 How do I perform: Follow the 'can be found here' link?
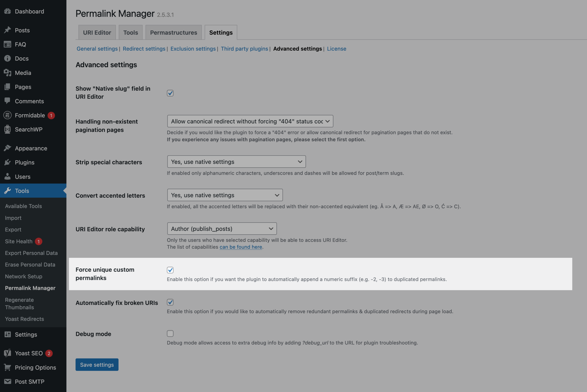click(241, 247)
